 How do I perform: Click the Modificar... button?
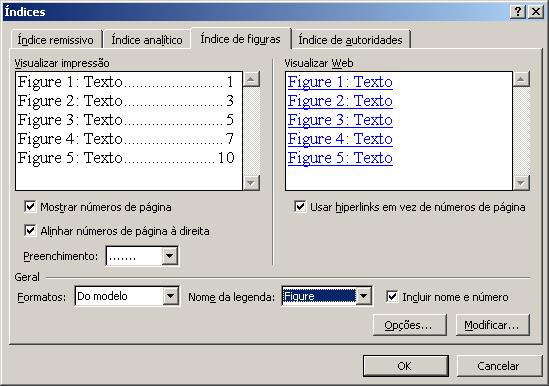click(x=493, y=325)
